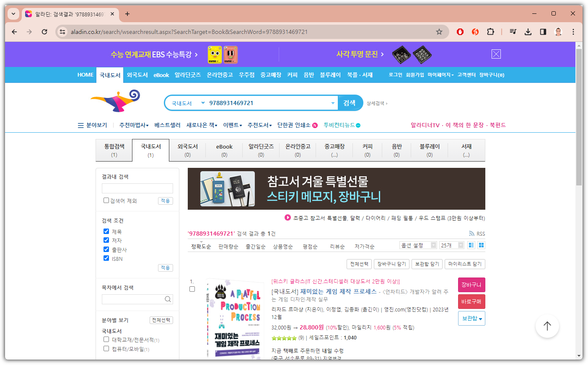
Task: Reload the current Aladin page
Action: 44,32
